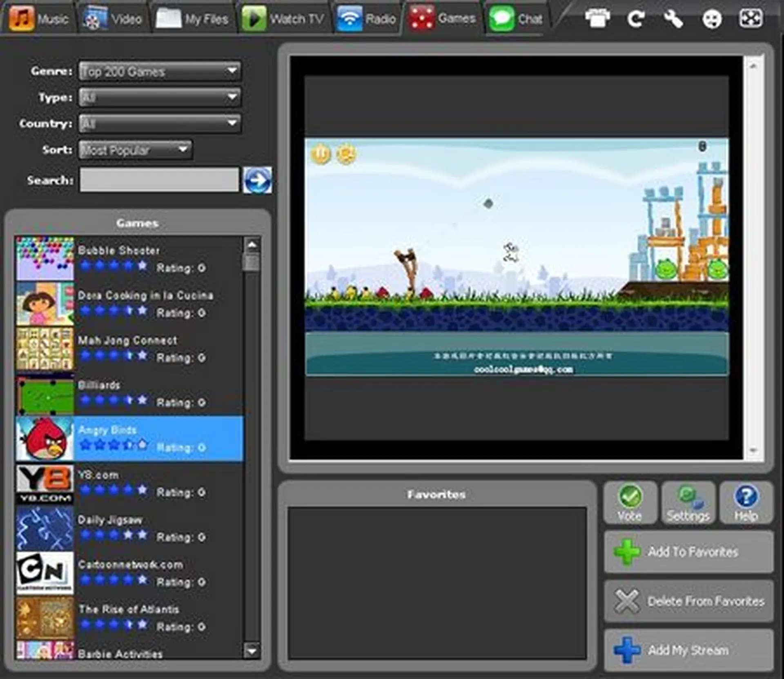Open the Radio tab
The width and height of the screenshot is (784, 679).
coord(366,18)
